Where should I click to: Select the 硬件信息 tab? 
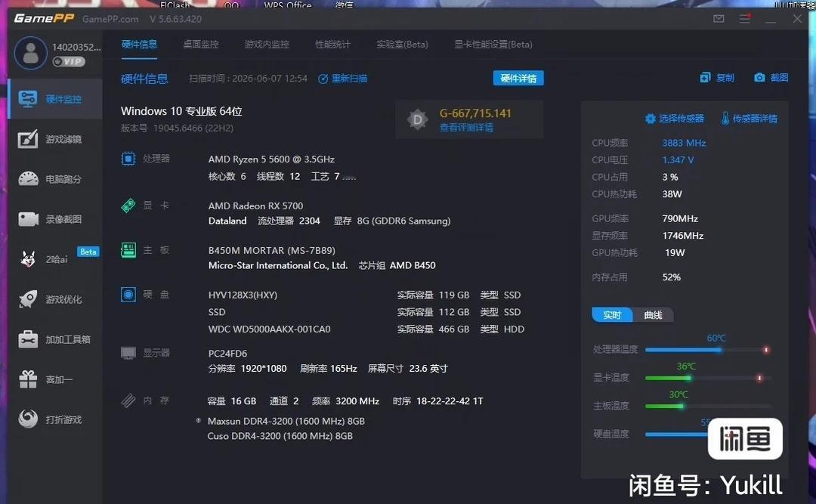(139, 45)
